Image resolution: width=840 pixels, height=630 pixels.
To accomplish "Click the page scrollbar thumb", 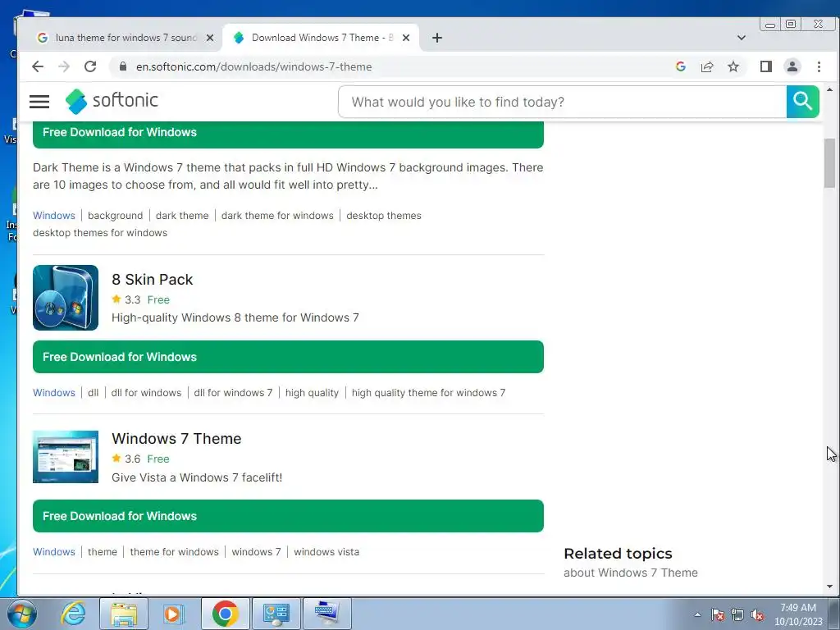I will point(829,163).
